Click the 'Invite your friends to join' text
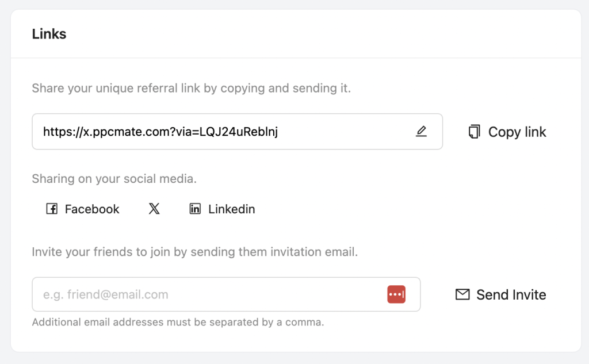The height and width of the screenshot is (364, 589). click(194, 252)
